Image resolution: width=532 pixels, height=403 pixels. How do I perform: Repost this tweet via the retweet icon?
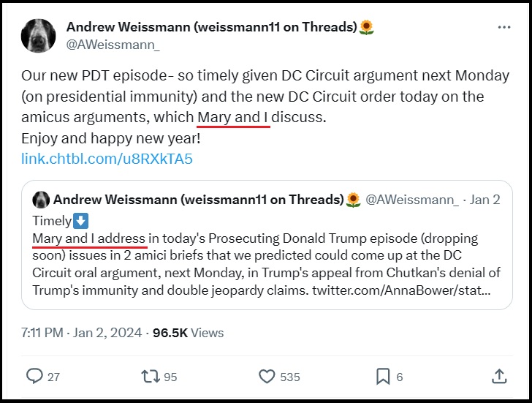[150, 376]
